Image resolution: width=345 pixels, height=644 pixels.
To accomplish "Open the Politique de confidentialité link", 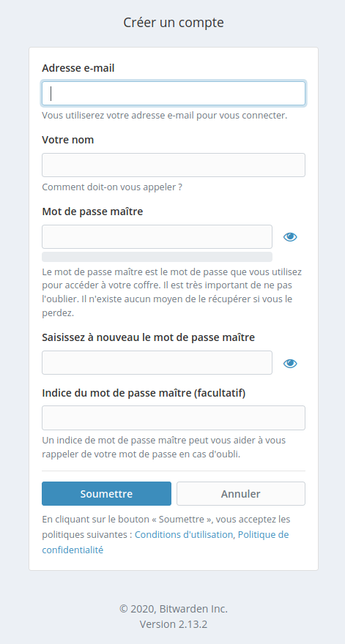I will [166, 542].
